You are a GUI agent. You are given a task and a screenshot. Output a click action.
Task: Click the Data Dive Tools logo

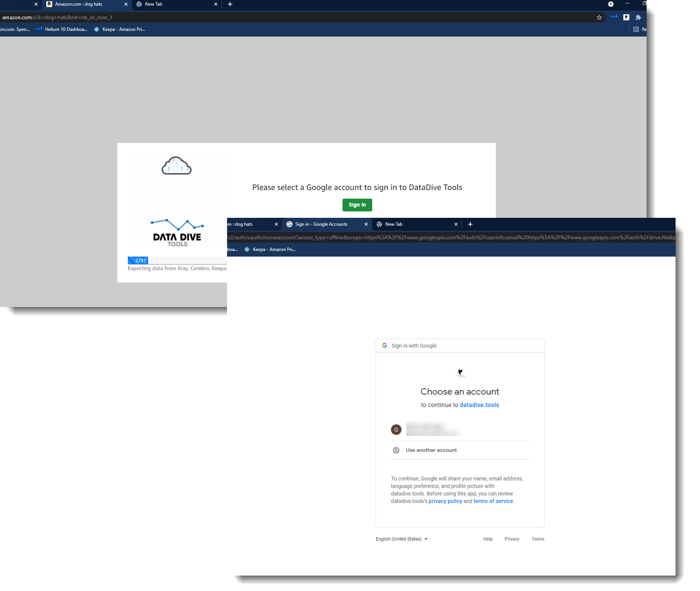click(x=177, y=233)
